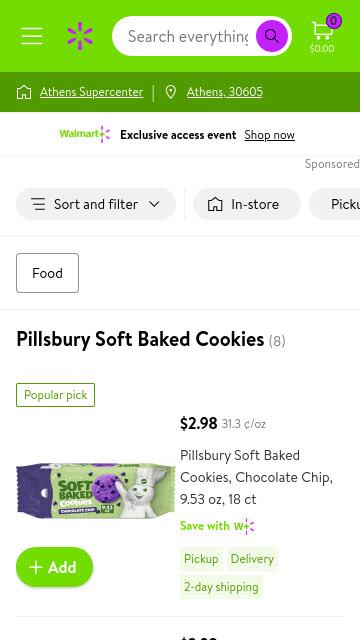Add Pillsbury Soft Baked Cookies to cart
The image size is (360, 640).
tap(54, 567)
